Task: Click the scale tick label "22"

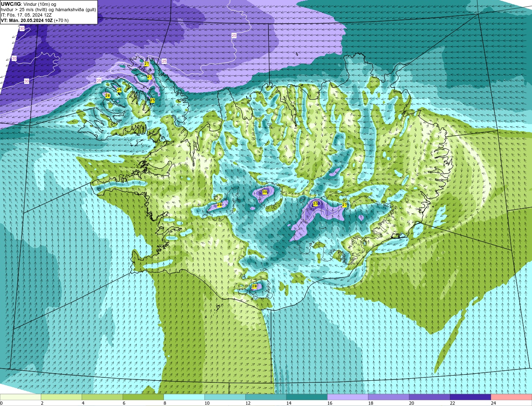Action: [452, 403]
